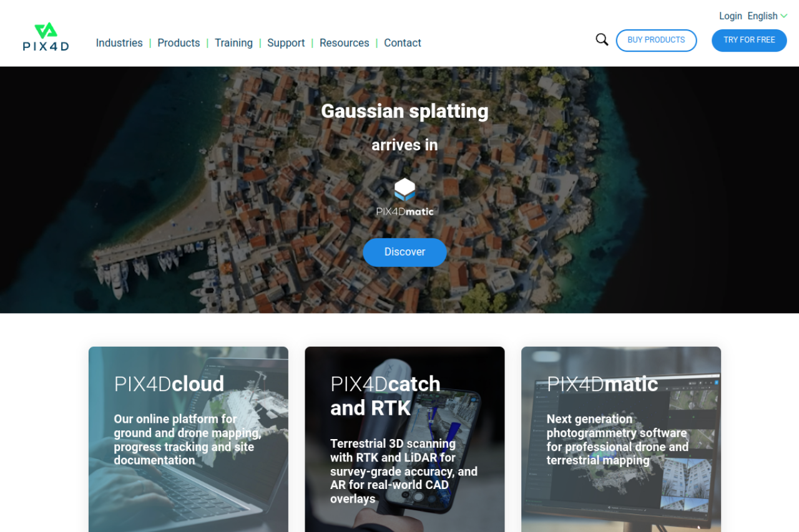Click the Pix4D logo in the header
This screenshot has height=532, width=799.
click(46, 37)
